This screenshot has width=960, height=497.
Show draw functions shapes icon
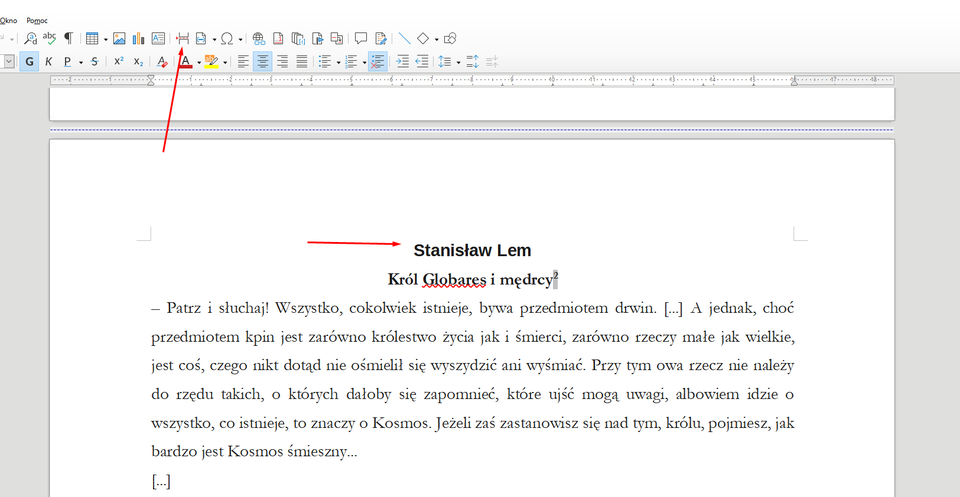(450, 39)
